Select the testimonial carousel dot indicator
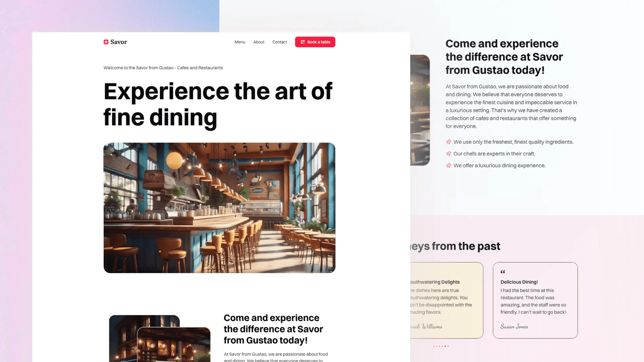The width and height of the screenshot is (644, 362). click(x=441, y=346)
